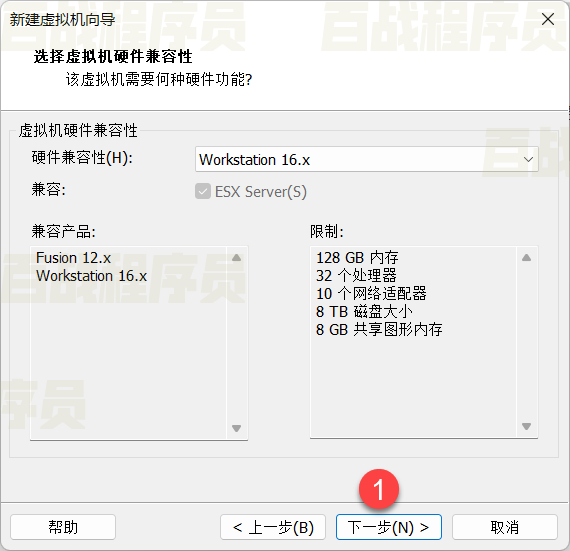This screenshot has height=551, width=570.
Task: Open help via the 帮助 button
Action: click(x=63, y=527)
